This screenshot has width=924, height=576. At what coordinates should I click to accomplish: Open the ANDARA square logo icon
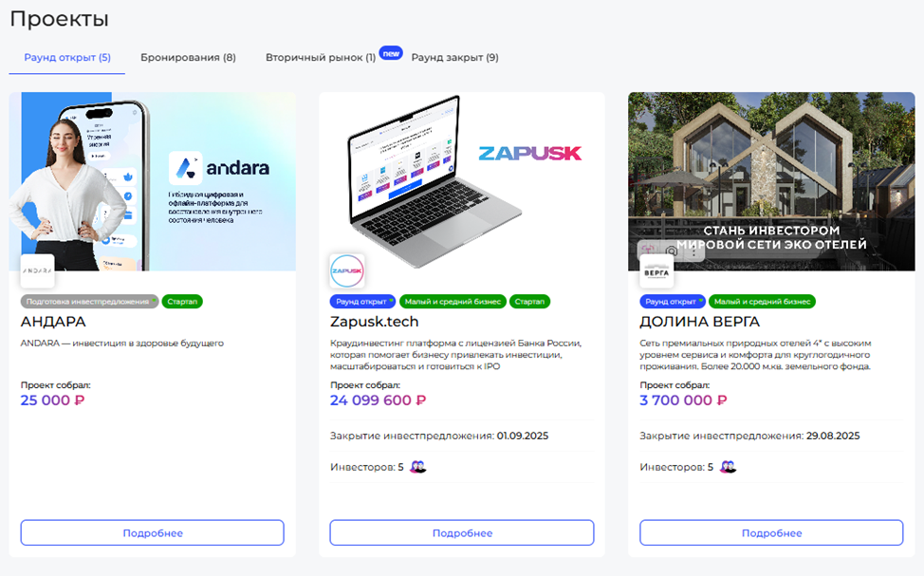pos(38,270)
